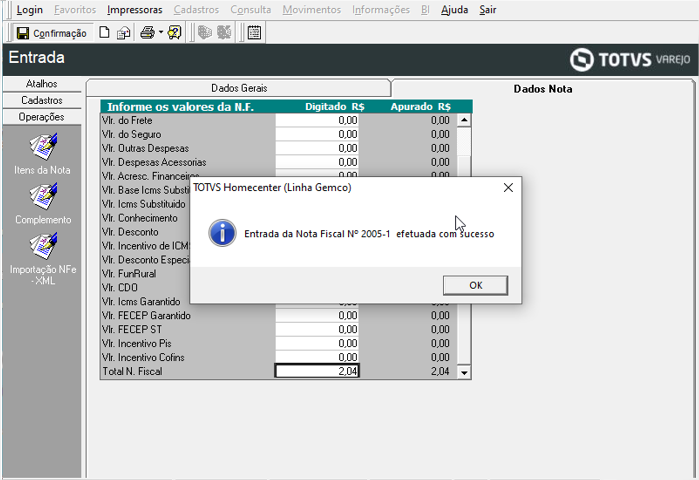
Task: Click the TOTVS Varejo logo
Action: tap(630, 59)
